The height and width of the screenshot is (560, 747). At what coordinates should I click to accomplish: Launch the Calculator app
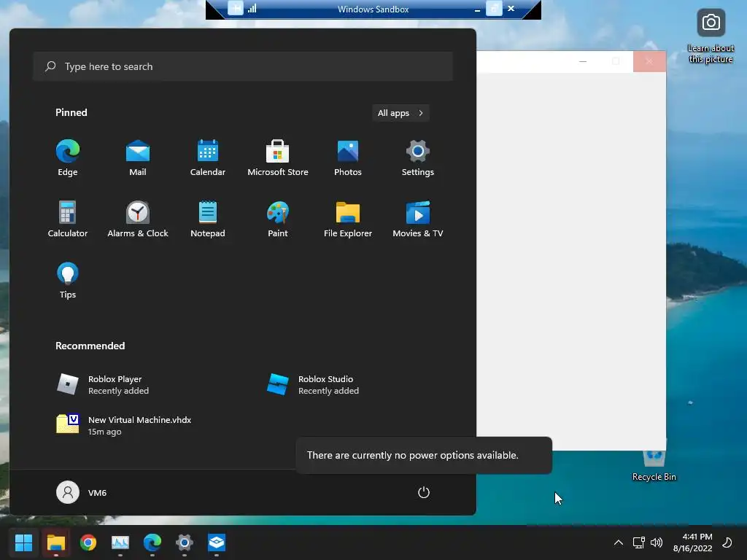(x=68, y=219)
